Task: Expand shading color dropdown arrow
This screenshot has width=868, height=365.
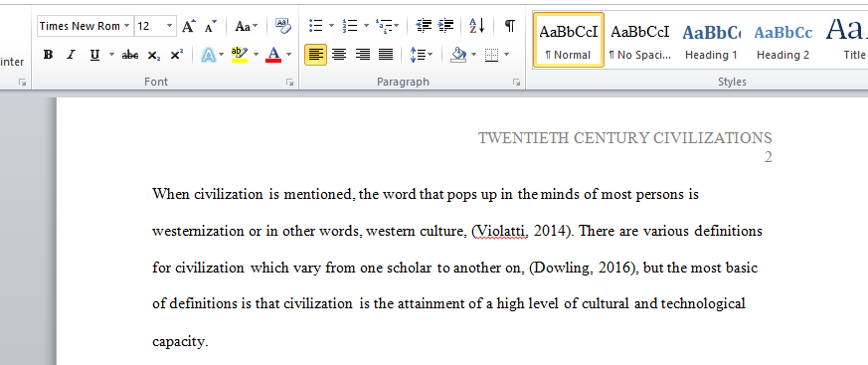Action: click(474, 55)
